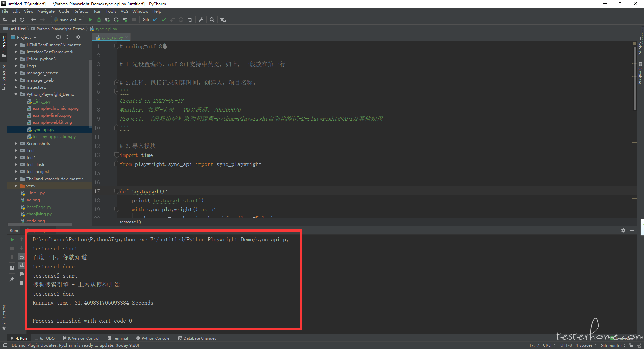
Task: Select test_my_application.py in project tree
Action: (x=54, y=137)
